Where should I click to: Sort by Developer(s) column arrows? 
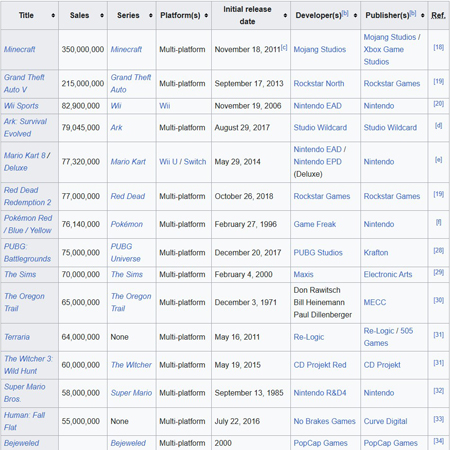click(355, 16)
